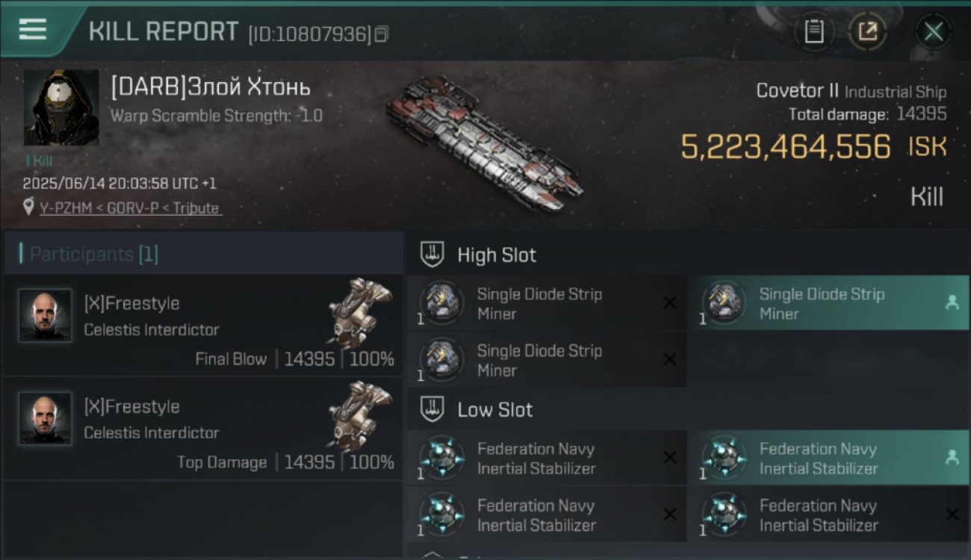Click highlighted Federation Navy Inertial Stabilizer person icon

[952, 458]
